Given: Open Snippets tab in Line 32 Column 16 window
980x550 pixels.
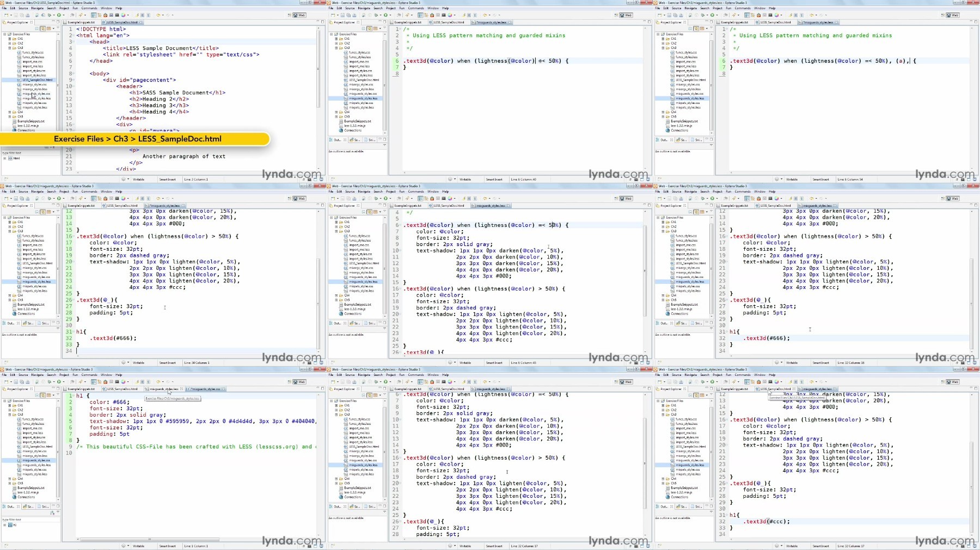Looking at the screenshot, I should pyautogui.click(x=697, y=323).
